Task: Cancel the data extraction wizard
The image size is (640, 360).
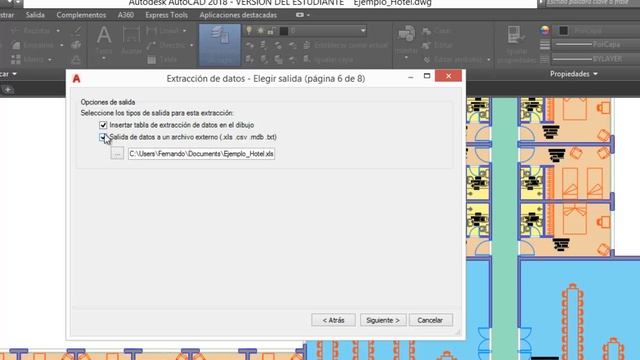Action: tap(430, 320)
